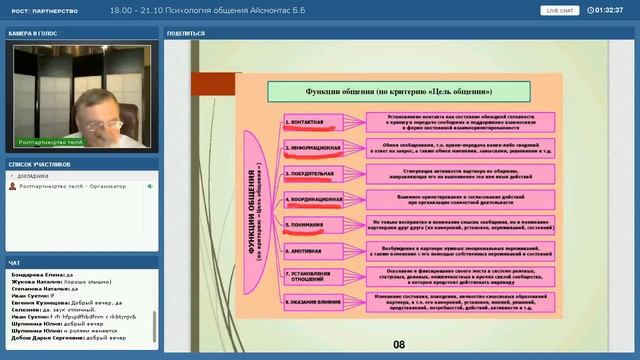
Task: Click the organizer's user avatar icon
Action: coord(13,186)
